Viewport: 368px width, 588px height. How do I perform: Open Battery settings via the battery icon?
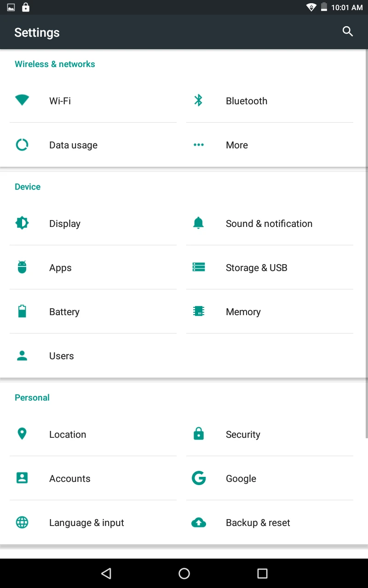coord(22,311)
